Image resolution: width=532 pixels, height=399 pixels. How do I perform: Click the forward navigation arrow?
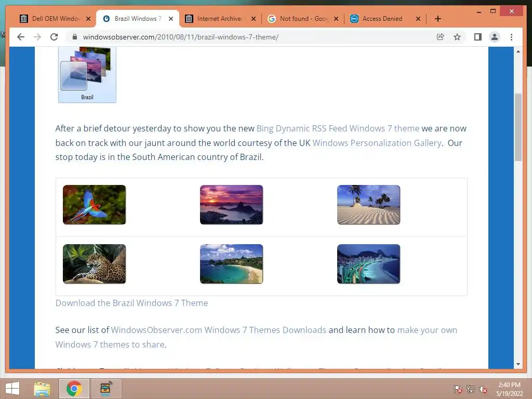pos(37,37)
